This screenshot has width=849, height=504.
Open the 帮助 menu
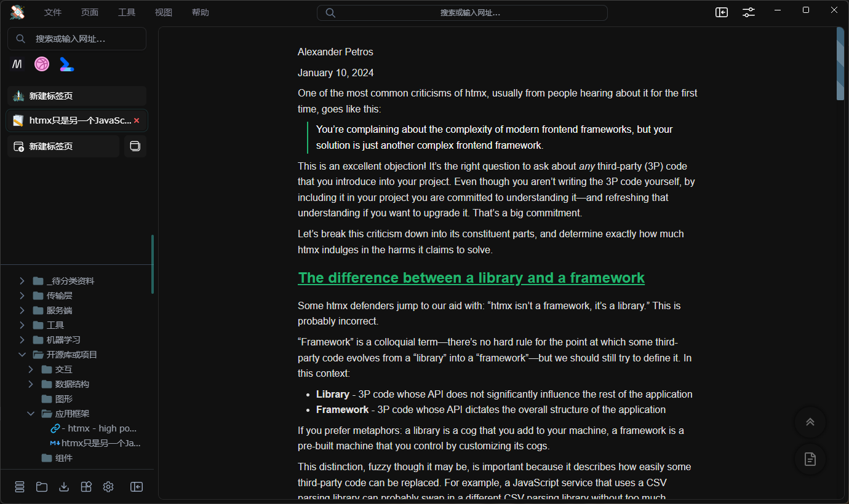pyautogui.click(x=201, y=12)
